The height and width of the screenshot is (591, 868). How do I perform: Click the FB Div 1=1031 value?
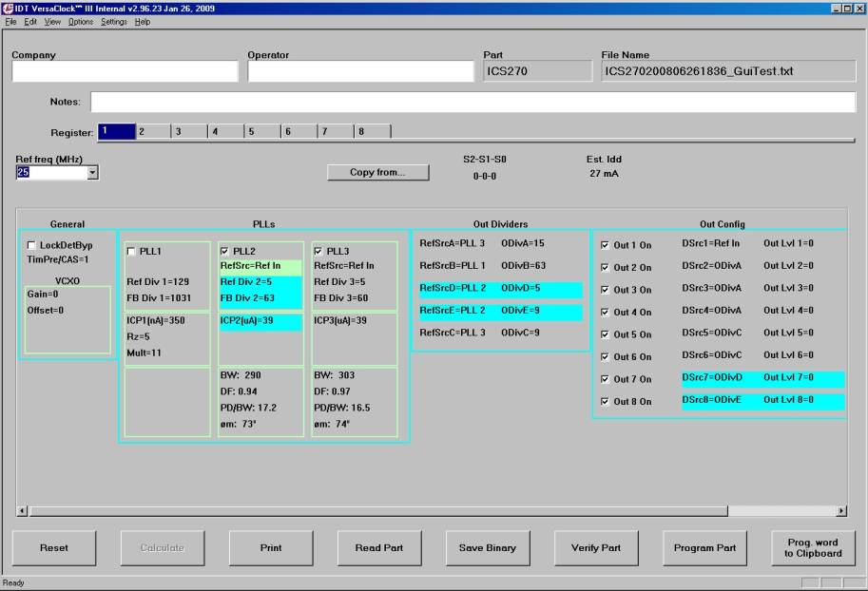(159, 298)
